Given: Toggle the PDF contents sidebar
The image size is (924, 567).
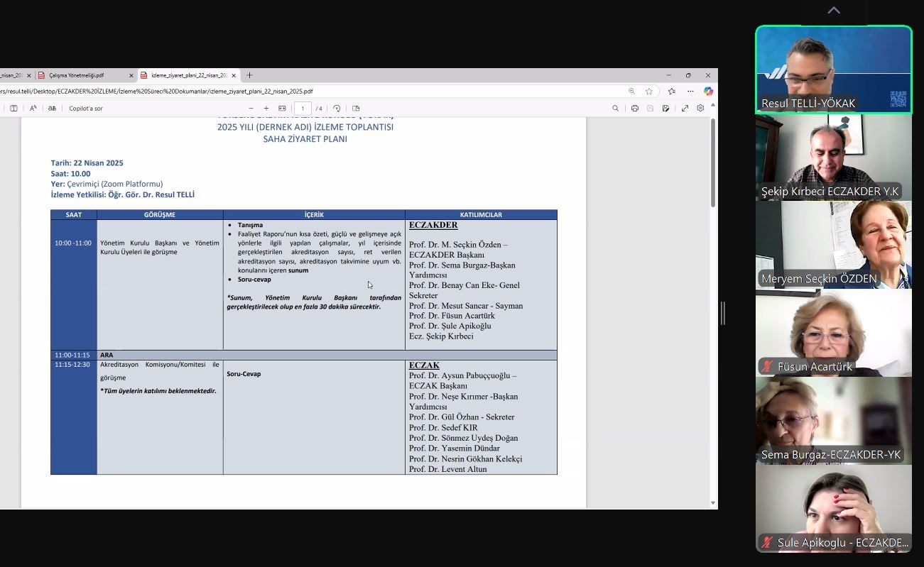Looking at the screenshot, I should pyautogui.click(x=13, y=109).
